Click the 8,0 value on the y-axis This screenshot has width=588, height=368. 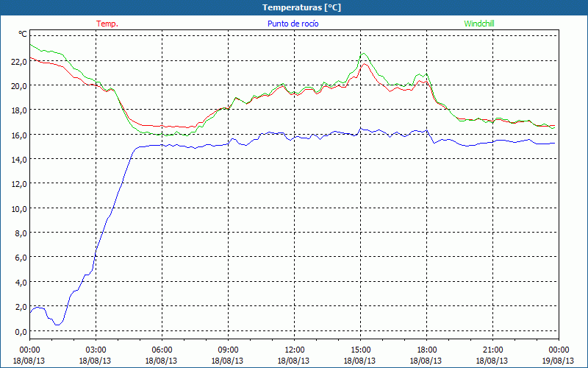(x=21, y=233)
